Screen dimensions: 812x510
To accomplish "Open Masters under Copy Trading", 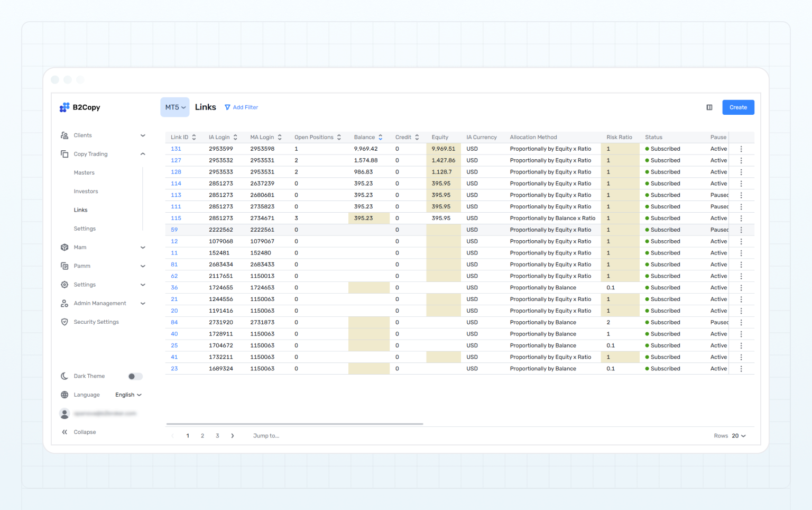I will (84, 173).
